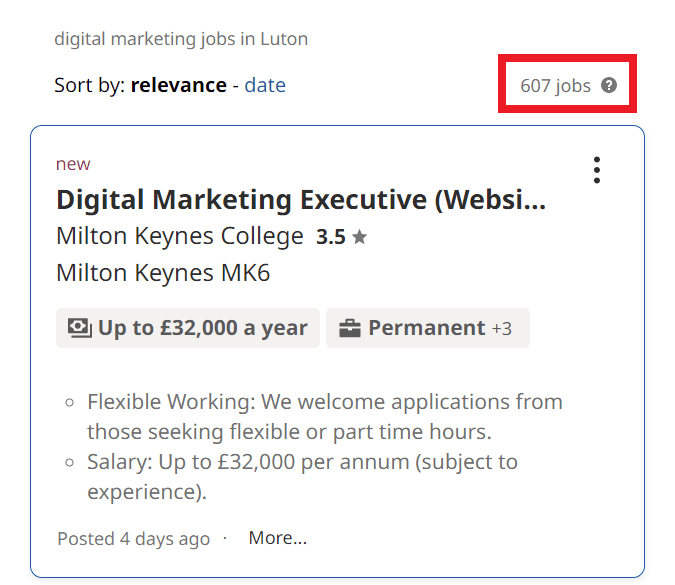The height and width of the screenshot is (585, 675).
Task: Sort results by date
Action: [x=265, y=85]
